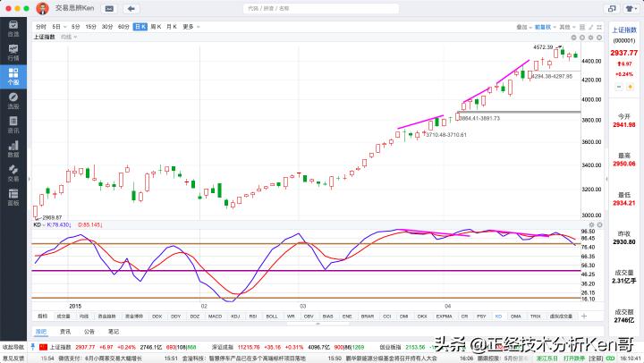Click the user avatar next to 交易思辨Ken

pyautogui.click(x=42, y=8)
